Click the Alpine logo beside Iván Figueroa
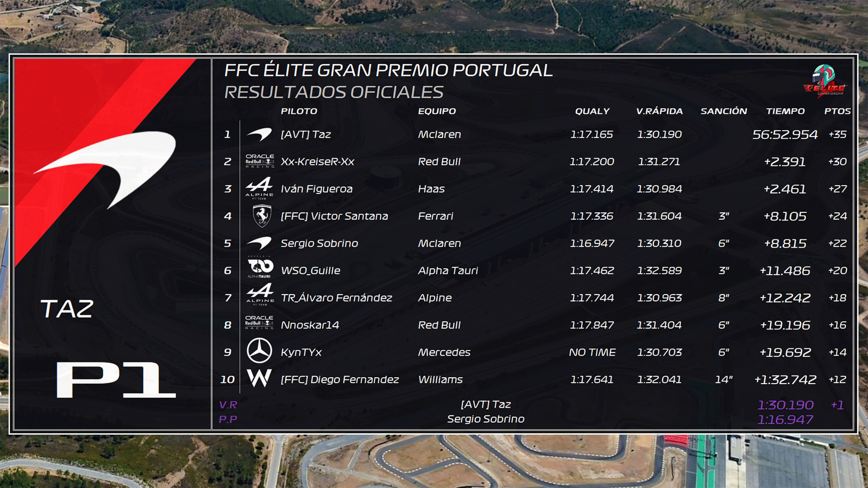 (259, 188)
